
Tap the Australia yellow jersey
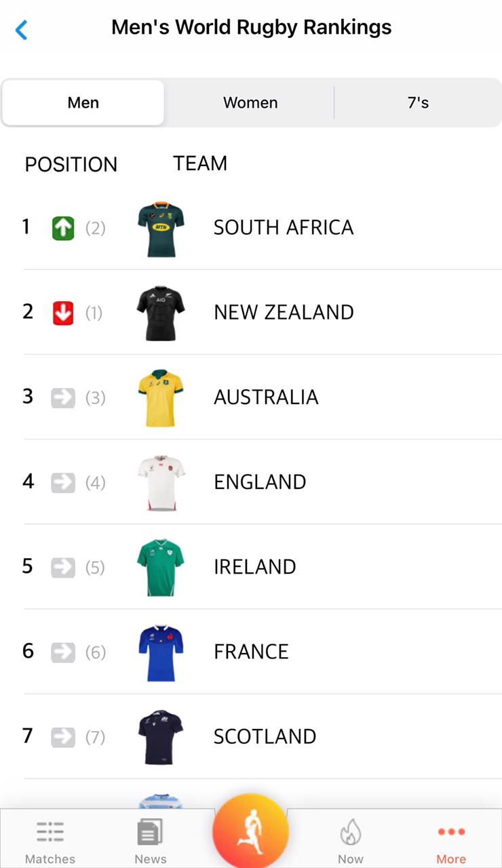161,398
